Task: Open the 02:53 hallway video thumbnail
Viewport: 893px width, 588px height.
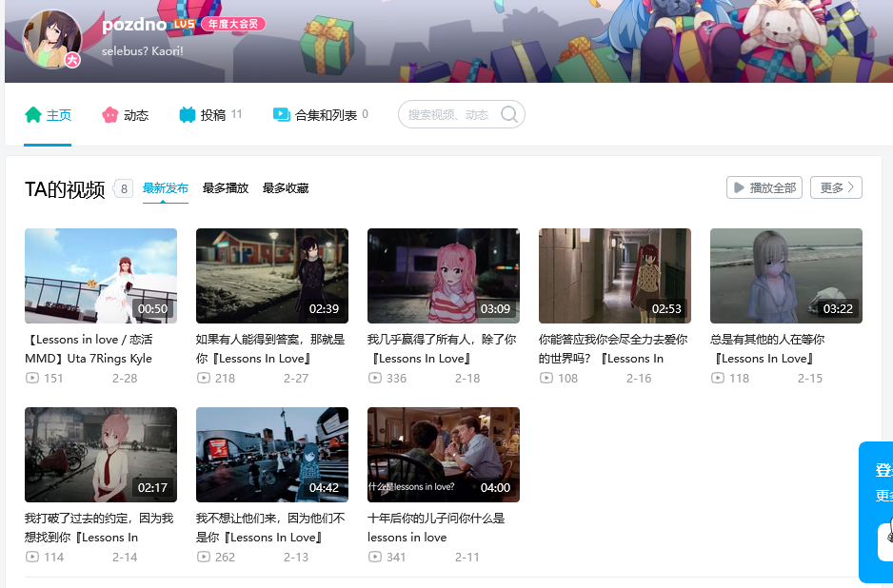Action: 615,276
